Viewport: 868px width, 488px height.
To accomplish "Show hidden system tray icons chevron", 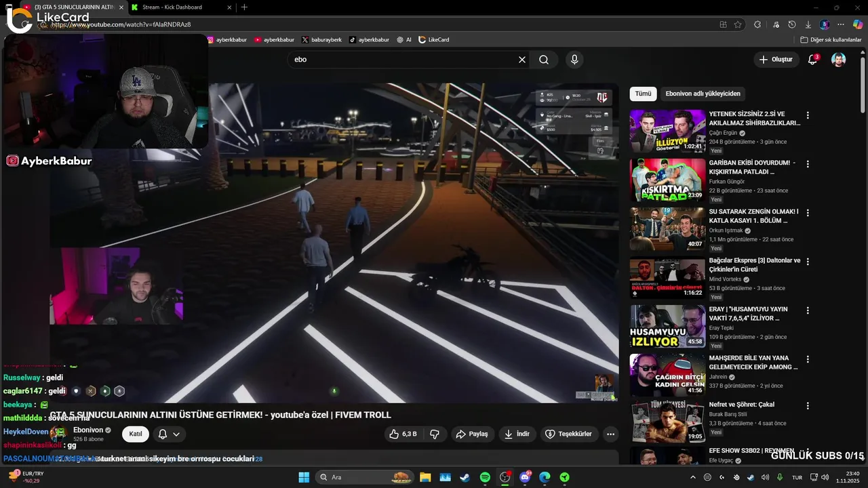I will [692, 477].
